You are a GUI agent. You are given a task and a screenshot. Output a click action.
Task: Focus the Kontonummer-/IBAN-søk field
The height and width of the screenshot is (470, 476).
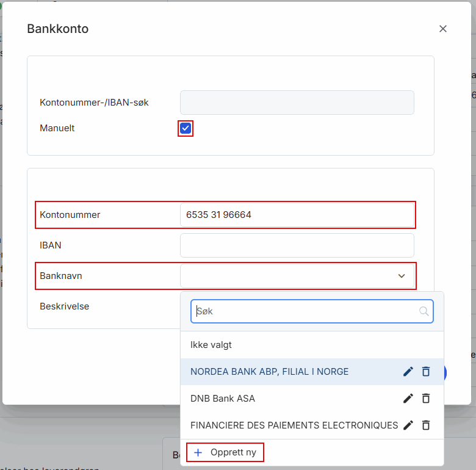tap(297, 103)
